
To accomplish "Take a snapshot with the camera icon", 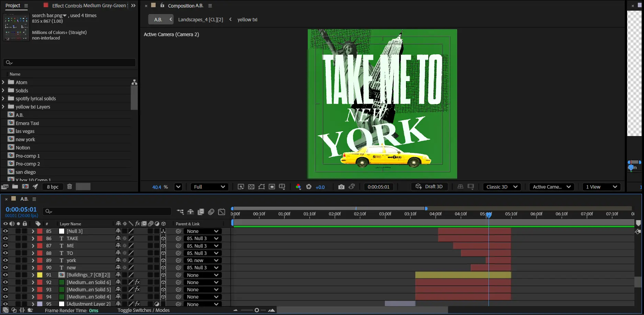I will tap(341, 187).
